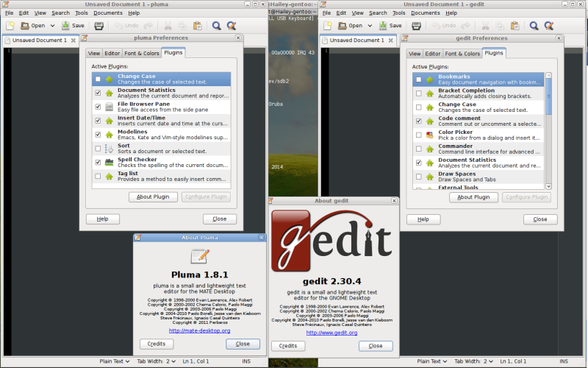This screenshot has height=368, width=588.
Task: Click the Print icon in gedit toolbar
Action: (416, 26)
